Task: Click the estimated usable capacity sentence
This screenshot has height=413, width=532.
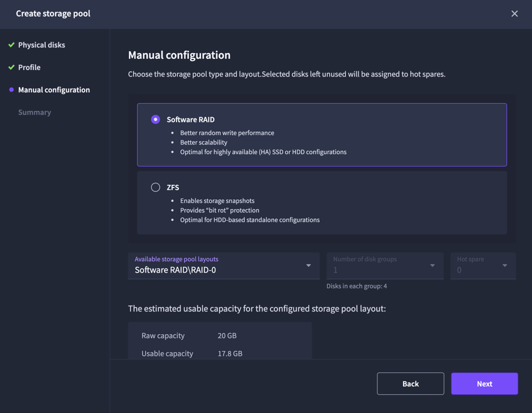Action: pyautogui.click(x=257, y=308)
